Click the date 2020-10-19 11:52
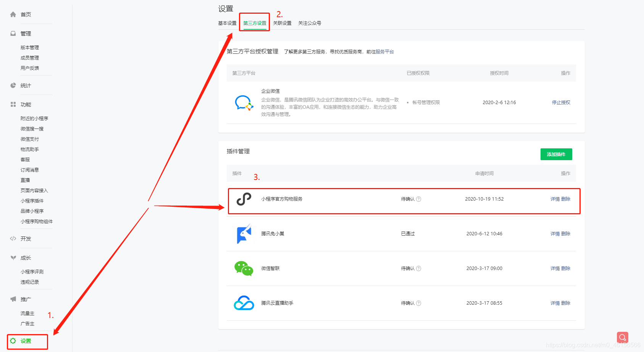Viewport: 644px width, 352px height. 484,199
